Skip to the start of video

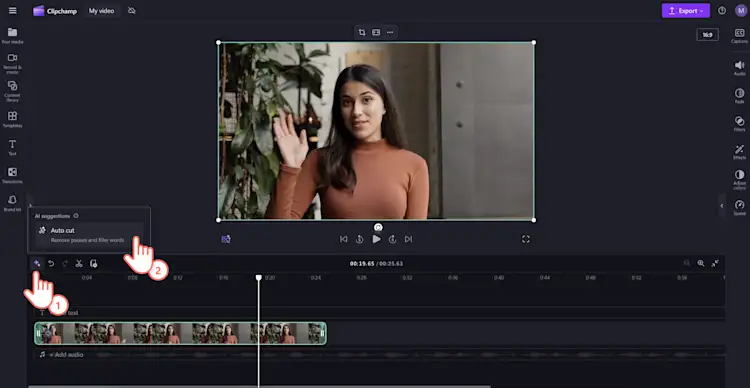click(x=343, y=239)
